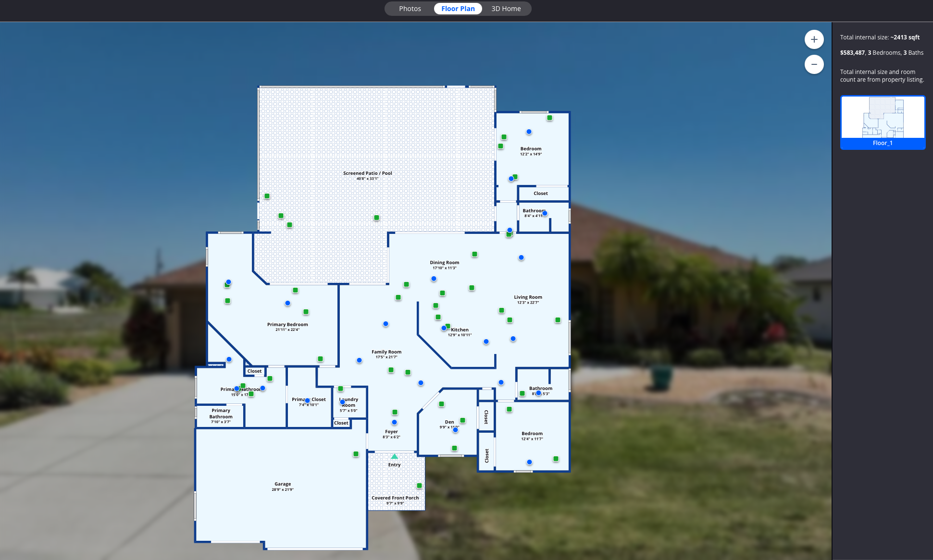This screenshot has width=933, height=560.
Task: Click the green Entry arrow marker
Action: coord(394,456)
